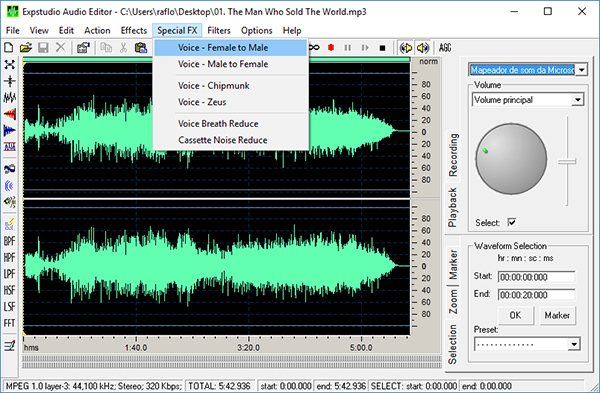Apply the LSF low shelf filter
This screenshot has width=600, height=393.
point(10,307)
